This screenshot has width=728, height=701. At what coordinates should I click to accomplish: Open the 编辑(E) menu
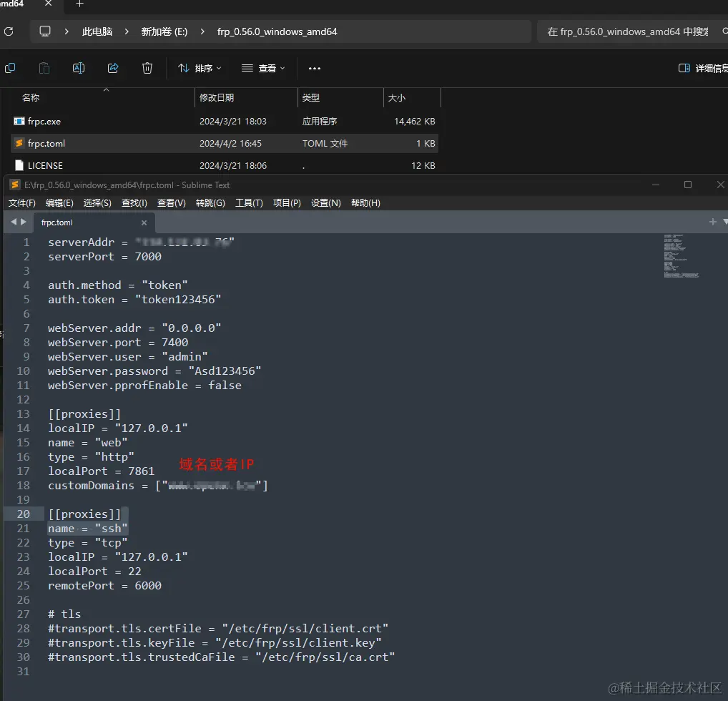pyautogui.click(x=59, y=203)
